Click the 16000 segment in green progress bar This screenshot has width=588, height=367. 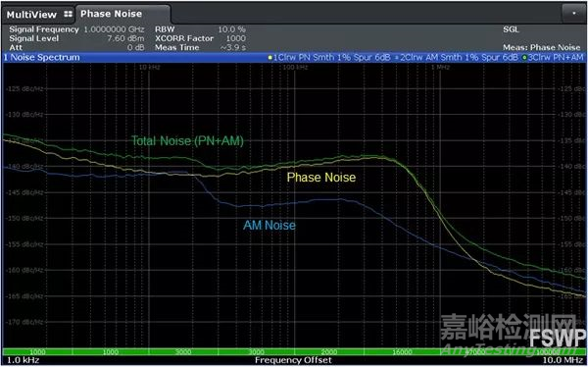pyautogui.click(x=401, y=352)
